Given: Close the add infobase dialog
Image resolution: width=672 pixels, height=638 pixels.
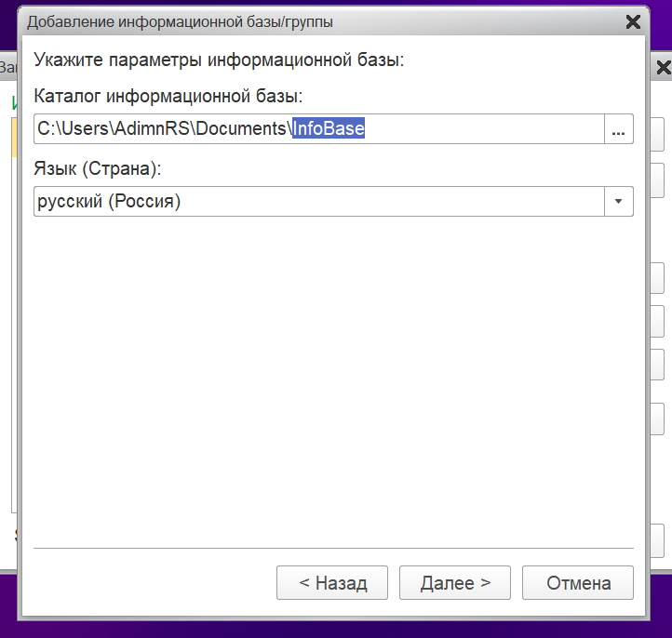Looking at the screenshot, I should pos(632,21).
